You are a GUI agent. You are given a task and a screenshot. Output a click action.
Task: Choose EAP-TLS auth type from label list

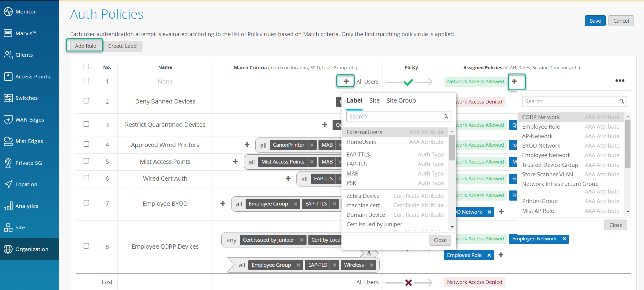pos(357,164)
